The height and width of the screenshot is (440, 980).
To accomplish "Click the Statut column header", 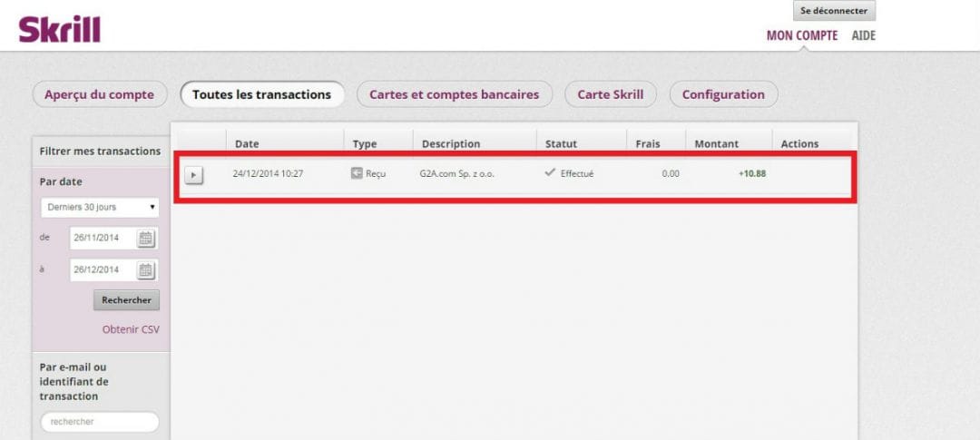I will click(x=562, y=143).
